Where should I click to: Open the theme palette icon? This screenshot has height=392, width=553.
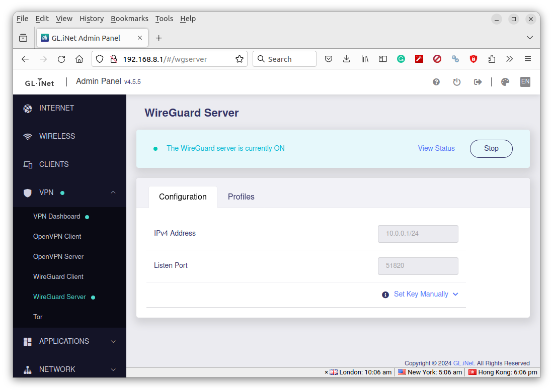pos(505,82)
